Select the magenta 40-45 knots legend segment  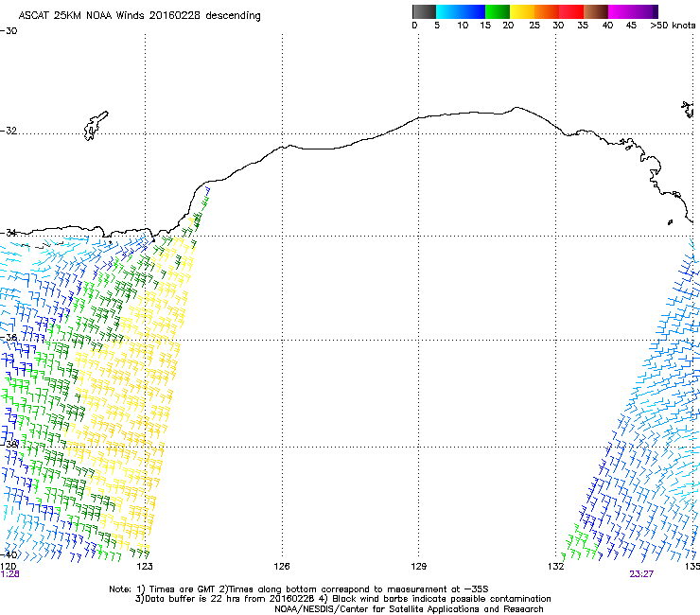pos(621,11)
